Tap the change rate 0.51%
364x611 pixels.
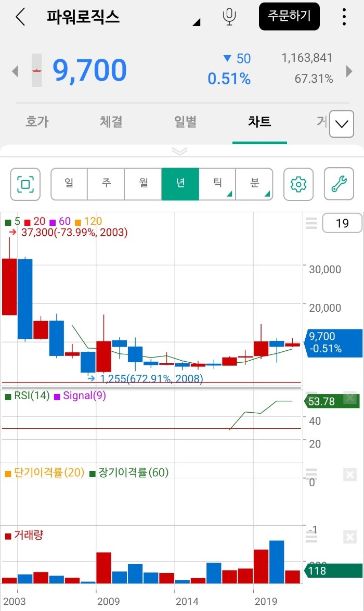click(229, 79)
